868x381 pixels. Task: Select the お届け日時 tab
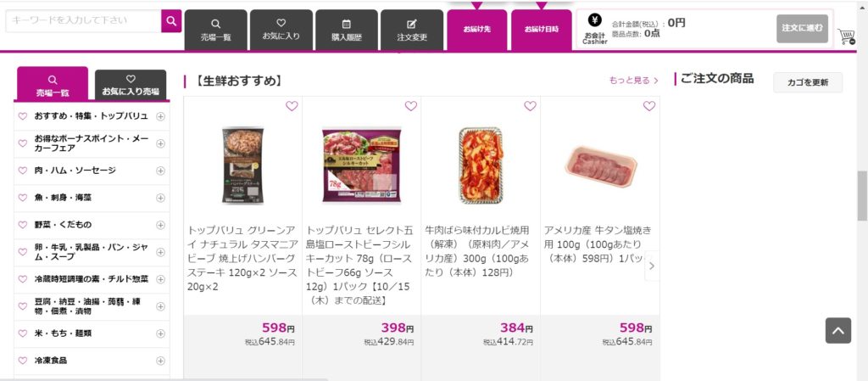pyautogui.click(x=542, y=30)
